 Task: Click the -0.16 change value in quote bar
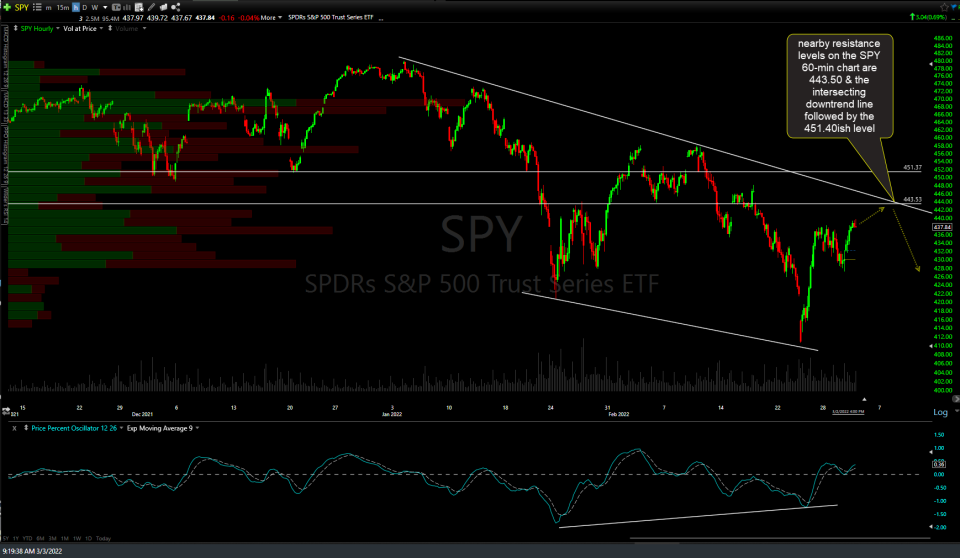[227, 18]
